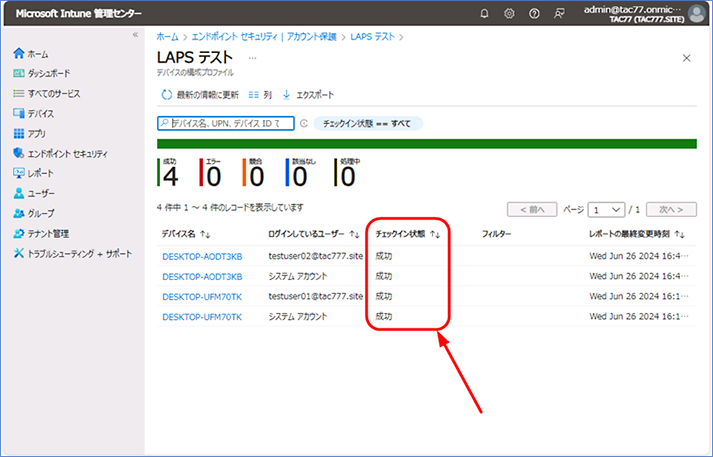This screenshot has height=457, width=713.
Task: Collapse the sidebar with double chevron
Action: [x=135, y=35]
